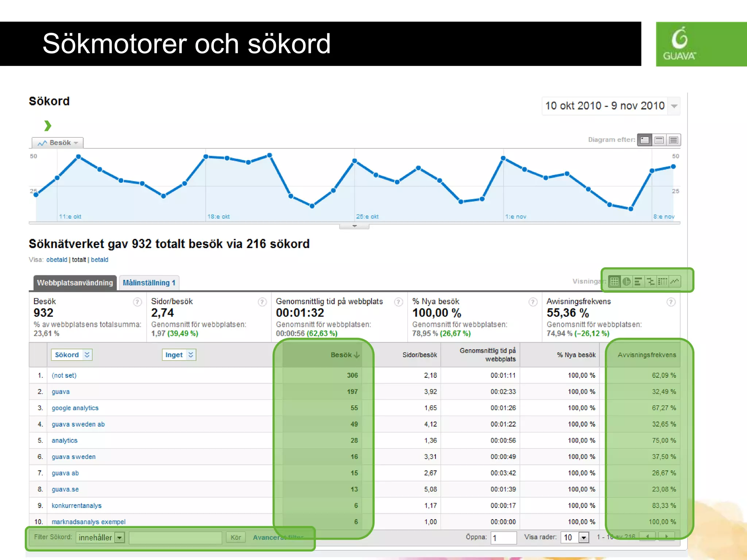Open the 'google analytics' keyword link

(75, 408)
